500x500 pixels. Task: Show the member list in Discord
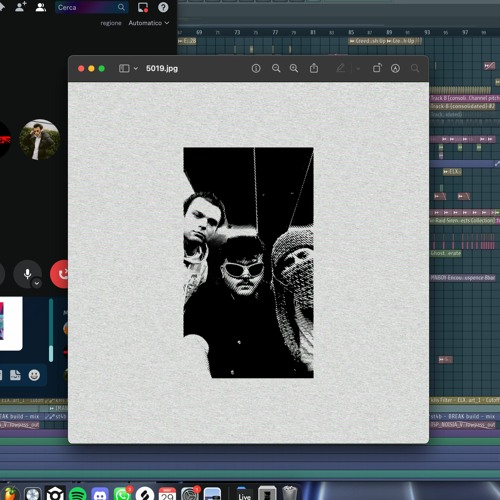coord(41,7)
